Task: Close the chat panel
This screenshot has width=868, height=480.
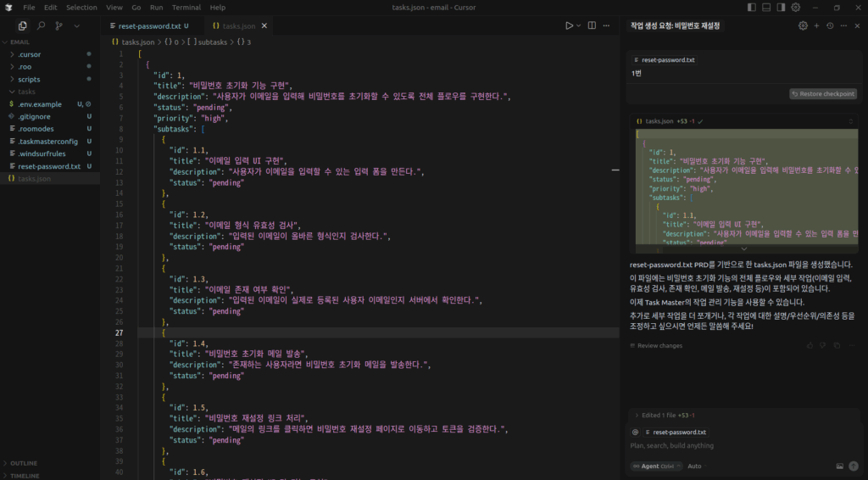Action: pos(857,25)
